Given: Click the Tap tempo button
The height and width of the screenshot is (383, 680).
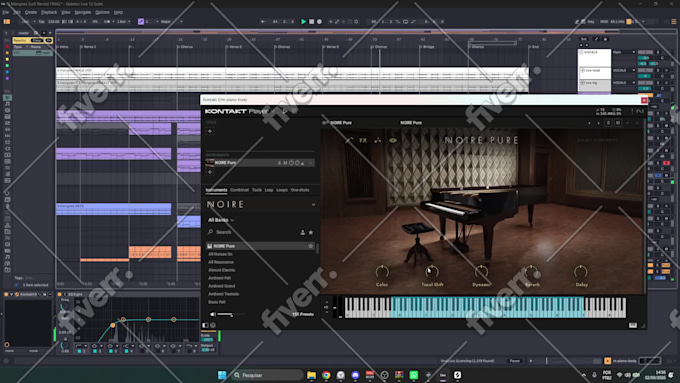Looking at the screenshot, I should (x=42, y=21).
